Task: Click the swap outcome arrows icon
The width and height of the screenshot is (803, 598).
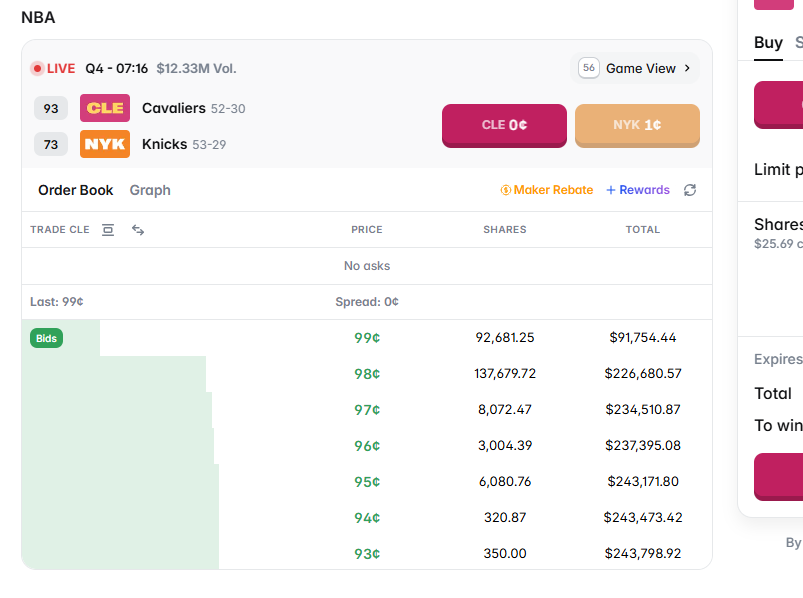Action: tap(138, 230)
